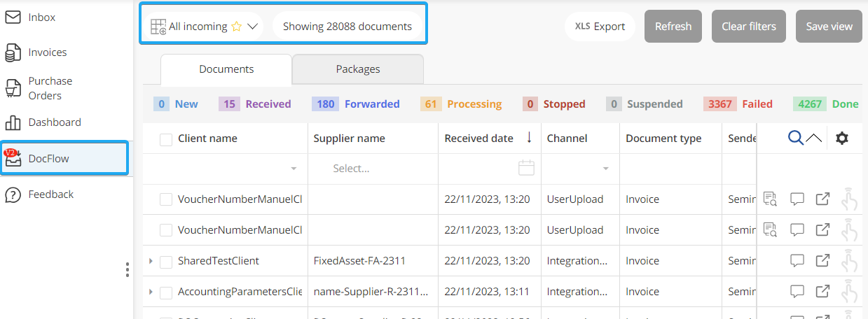Open the Channel filter dropdown
Viewport: 868px width, 319px height.
coord(606,169)
